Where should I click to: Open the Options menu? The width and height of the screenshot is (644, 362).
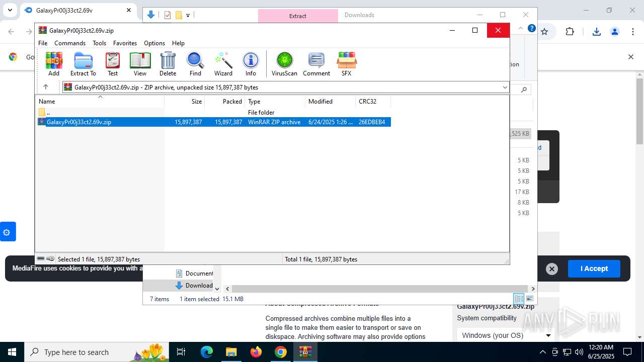(154, 43)
